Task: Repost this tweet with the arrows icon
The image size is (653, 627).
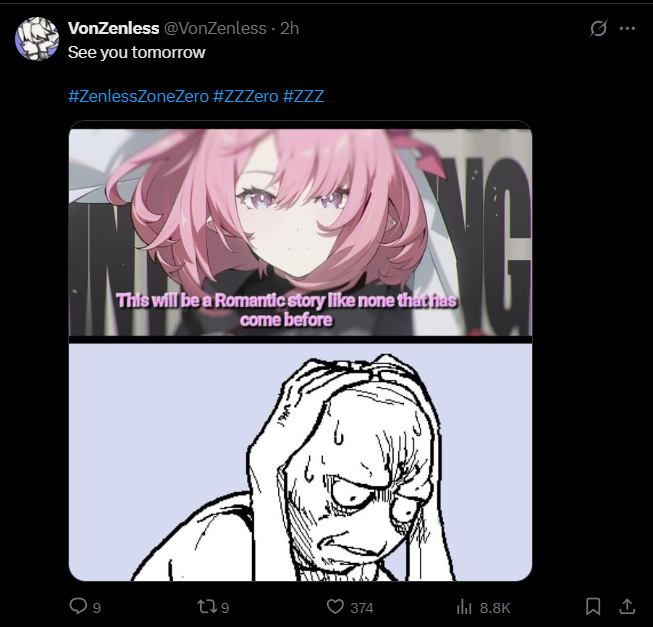Action: [x=207, y=607]
